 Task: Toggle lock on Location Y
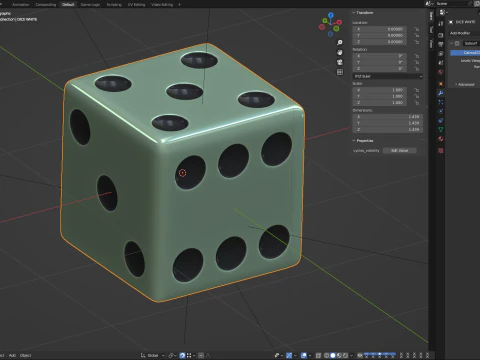(x=416, y=35)
